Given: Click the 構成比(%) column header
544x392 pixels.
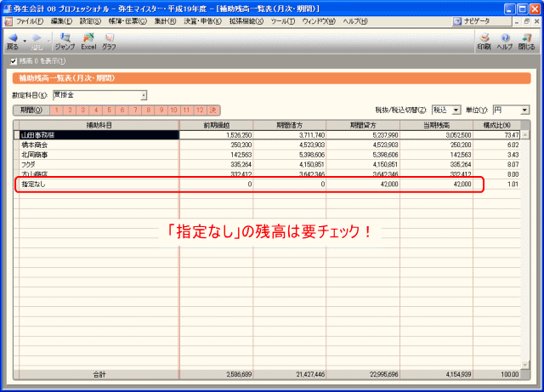Looking at the screenshot, I should pyautogui.click(x=496, y=125).
